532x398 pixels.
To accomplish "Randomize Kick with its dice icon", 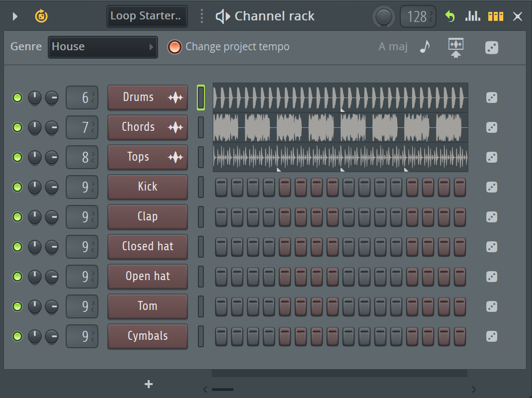I will 492,187.
